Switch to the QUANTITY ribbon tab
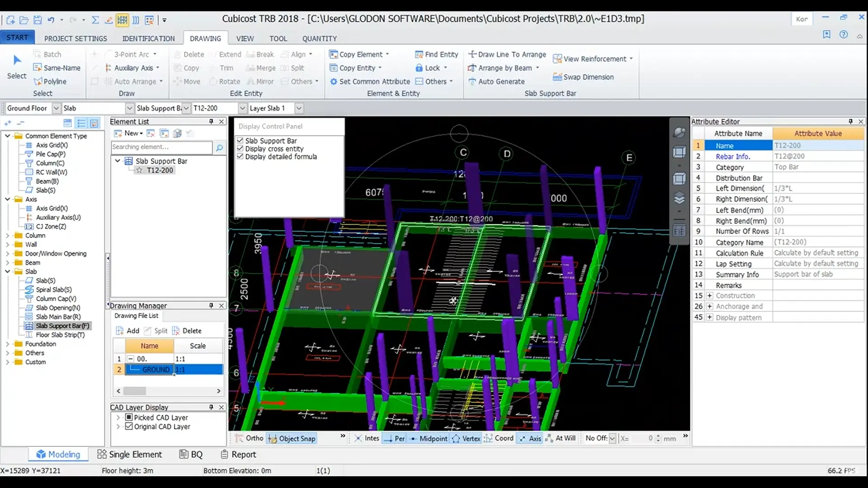The image size is (868, 488). pos(319,39)
